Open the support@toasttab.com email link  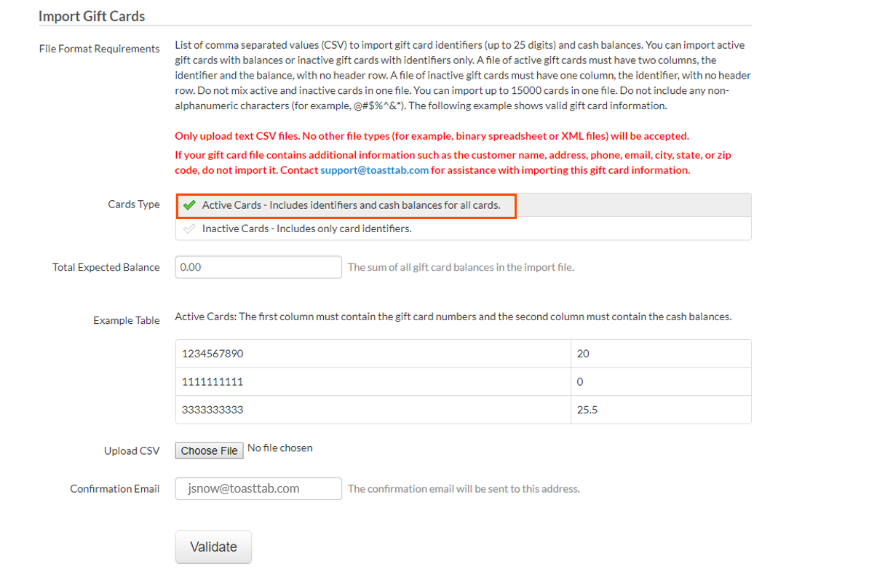point(374,170)
